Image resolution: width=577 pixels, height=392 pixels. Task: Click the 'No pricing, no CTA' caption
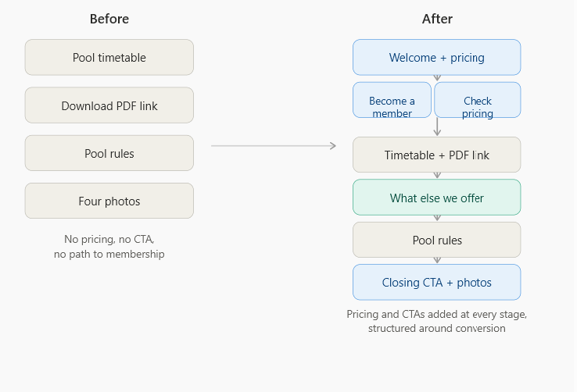109,247
